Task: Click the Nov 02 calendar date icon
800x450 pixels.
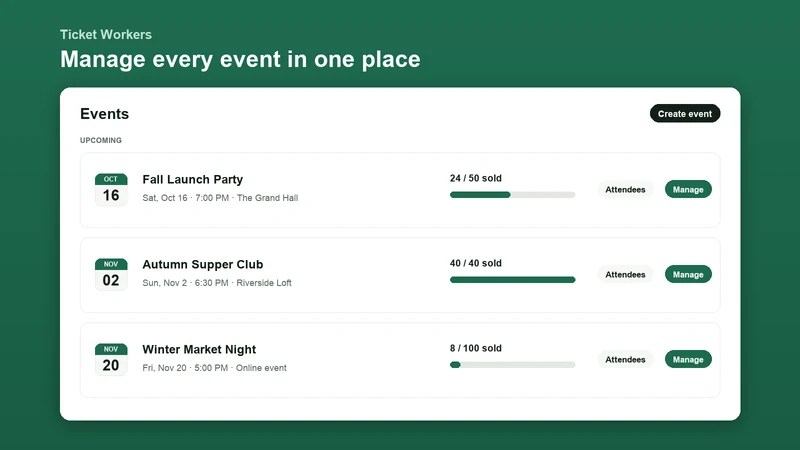Action: 111,274
